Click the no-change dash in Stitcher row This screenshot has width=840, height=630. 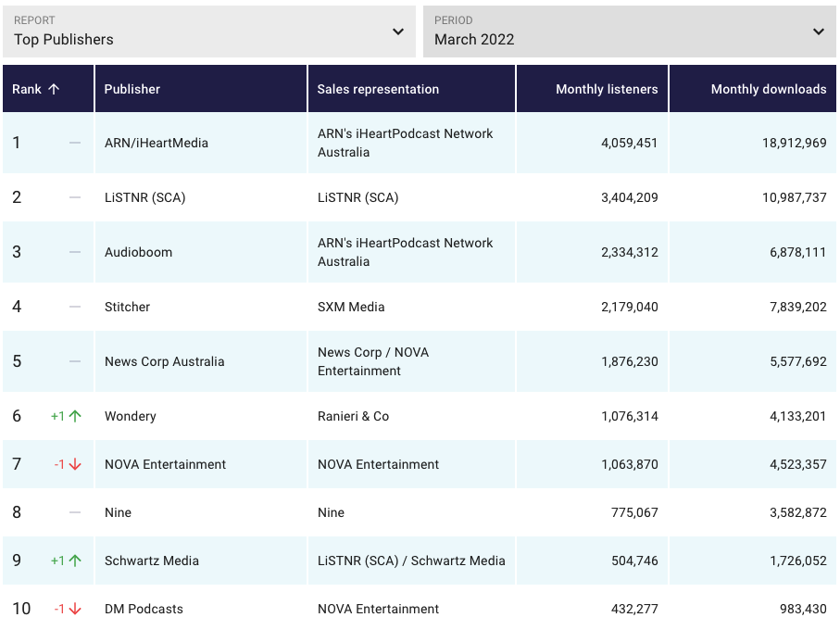(x=75, y=307)
